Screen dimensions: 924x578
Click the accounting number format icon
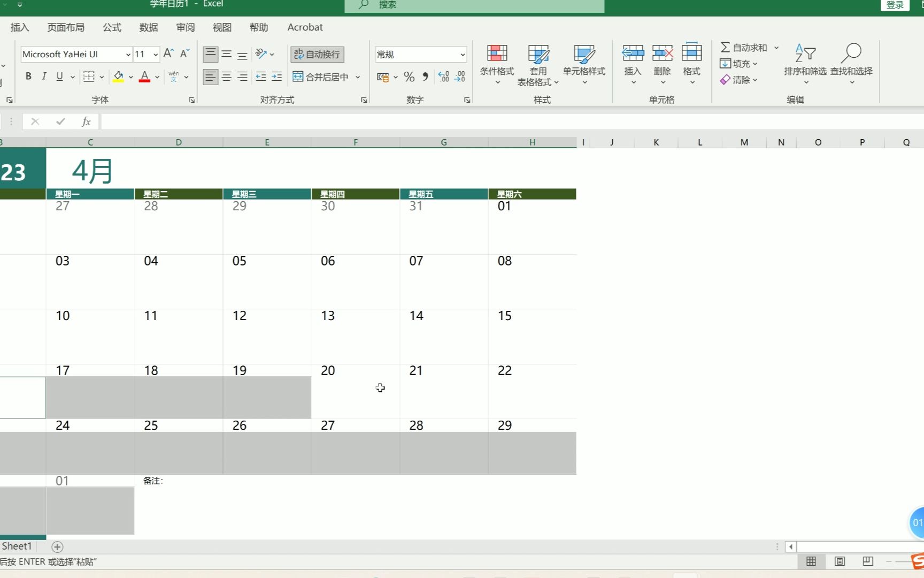[x=383, y=77]
